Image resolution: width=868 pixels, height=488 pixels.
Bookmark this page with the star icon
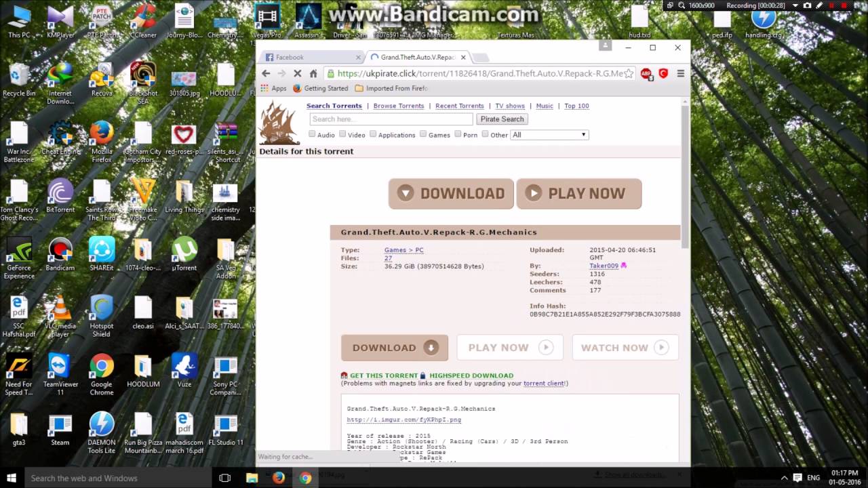(629, 73)
